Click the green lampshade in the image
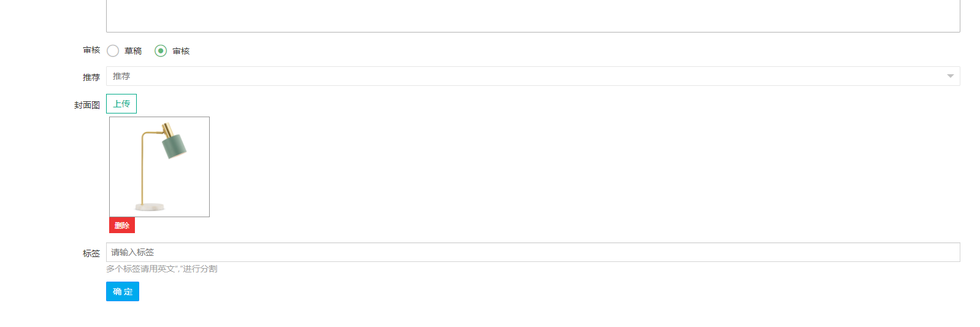 click(174, 146)
